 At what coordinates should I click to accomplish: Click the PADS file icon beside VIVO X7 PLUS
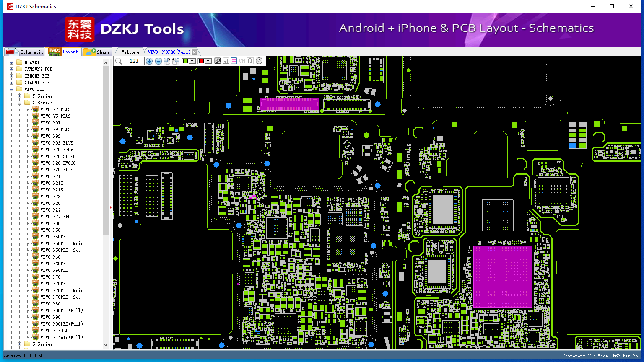[x=35, y=109]
